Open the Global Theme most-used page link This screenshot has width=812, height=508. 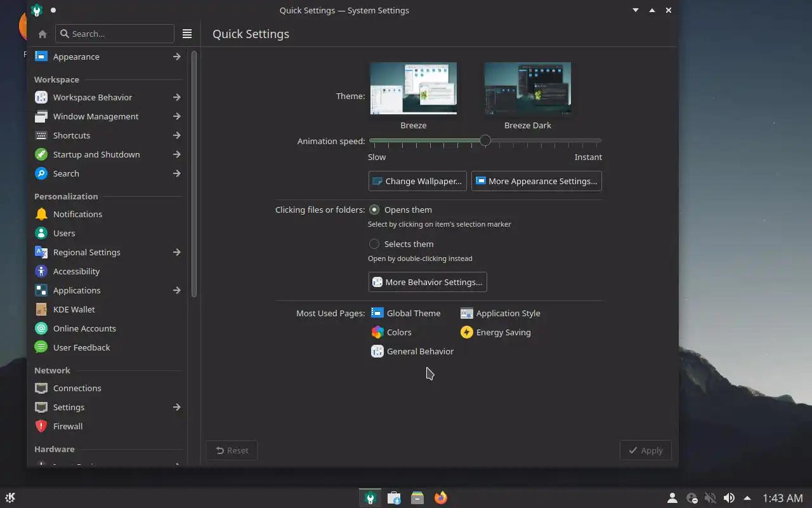pos(406,313)
